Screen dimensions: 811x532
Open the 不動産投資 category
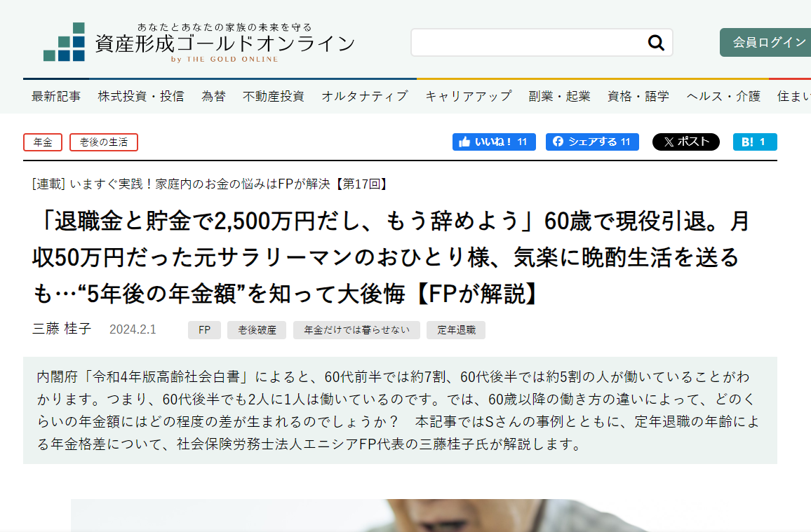(x=274, y=97)
